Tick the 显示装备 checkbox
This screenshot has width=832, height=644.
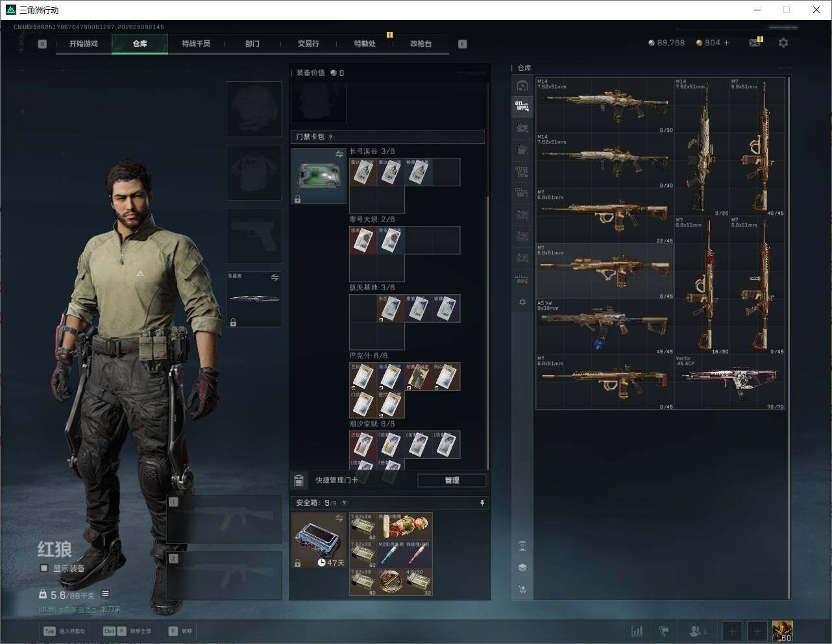pyautogui.click(x=44, y=568)
